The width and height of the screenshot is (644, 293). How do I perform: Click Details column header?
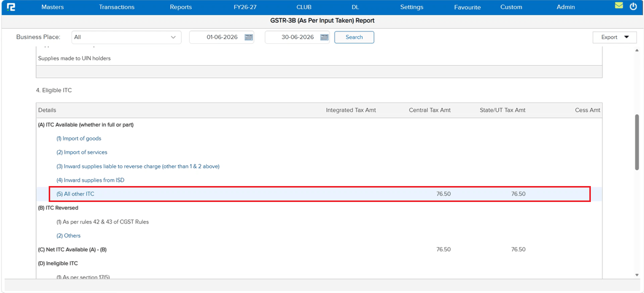pos(47,110)
